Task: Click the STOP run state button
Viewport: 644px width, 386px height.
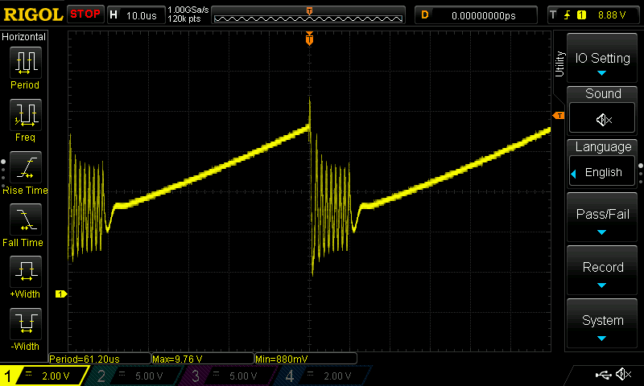Action: [x=85, y=14]
